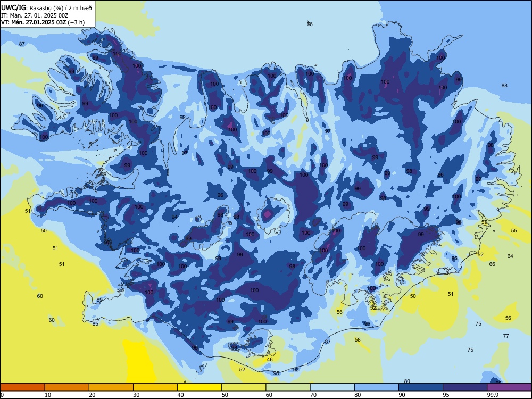Click the humidity value '58' off the southeast coast
The width and height of the screenshot is (532, 399).
358,339
